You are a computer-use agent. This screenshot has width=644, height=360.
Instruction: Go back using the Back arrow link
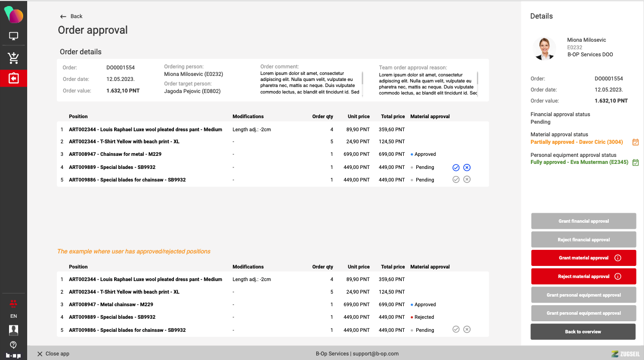71,16
